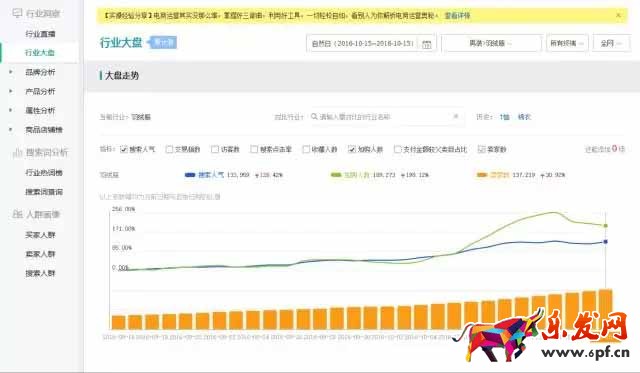Enable the 搜索点击率 checkbox
Screen dimensions: 640x373
tap(254, 149)
